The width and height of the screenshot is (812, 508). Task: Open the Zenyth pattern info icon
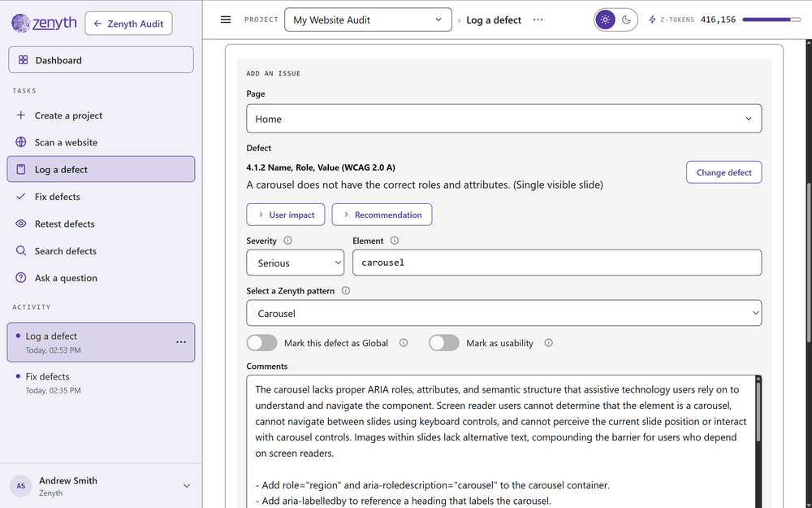(346, 291)
